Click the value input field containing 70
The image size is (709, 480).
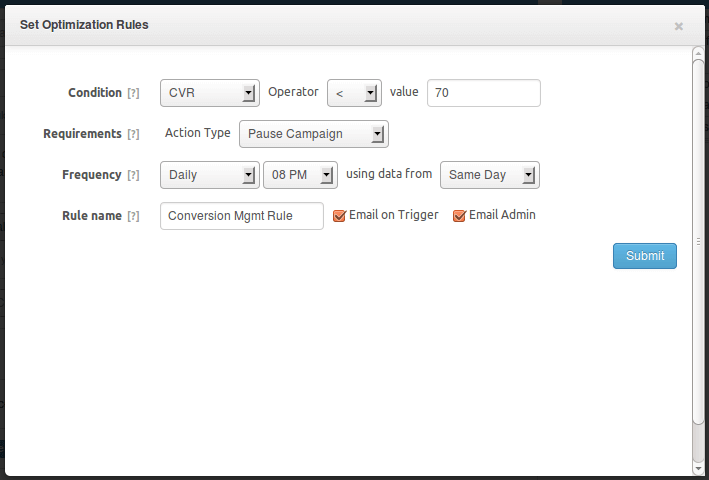(483, 93)
